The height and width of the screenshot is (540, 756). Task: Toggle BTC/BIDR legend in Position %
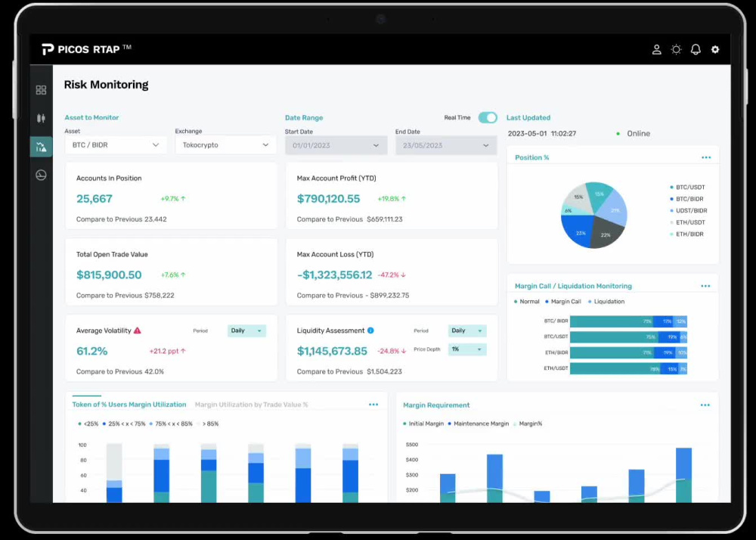click(686, 199)
